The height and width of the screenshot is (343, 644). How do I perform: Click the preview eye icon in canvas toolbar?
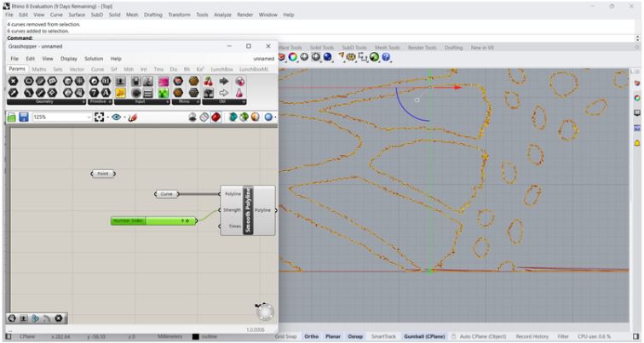pyautogui.click(x=116, y=117)
